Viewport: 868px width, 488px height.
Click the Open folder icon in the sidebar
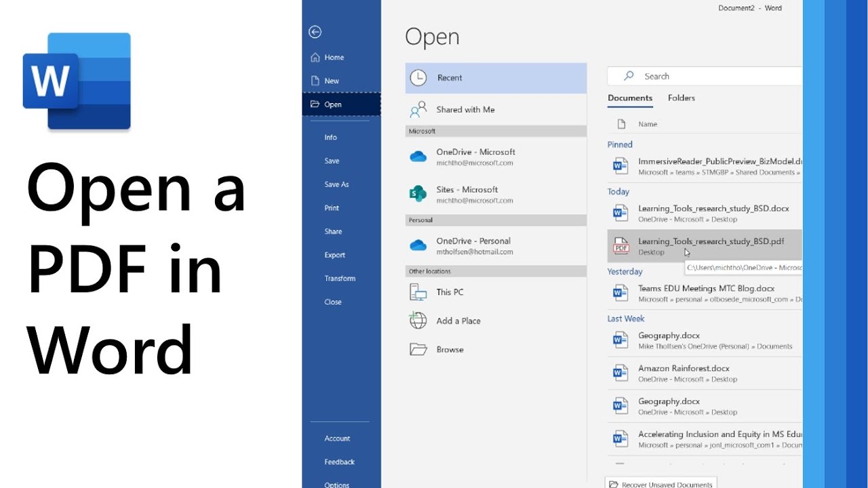click(x=315, y=104)
